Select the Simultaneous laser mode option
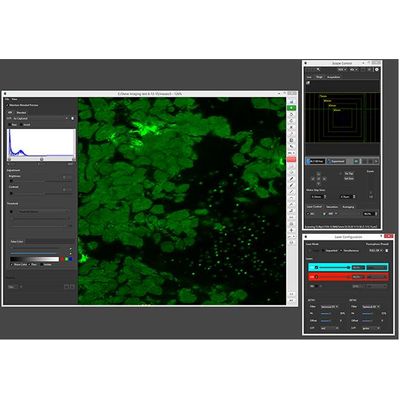 (x=350, y=250)
